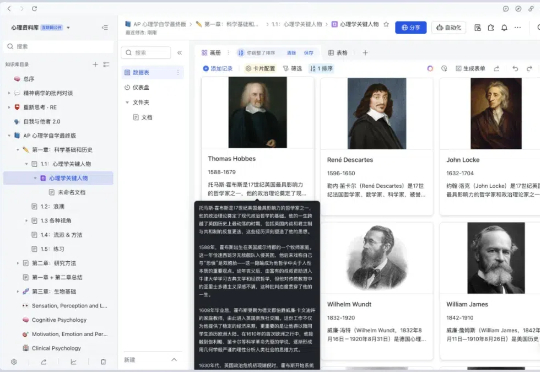Expand the 1.3 各种视角 tree node
This screenshot has height=372, width=540.
(27, 220)
